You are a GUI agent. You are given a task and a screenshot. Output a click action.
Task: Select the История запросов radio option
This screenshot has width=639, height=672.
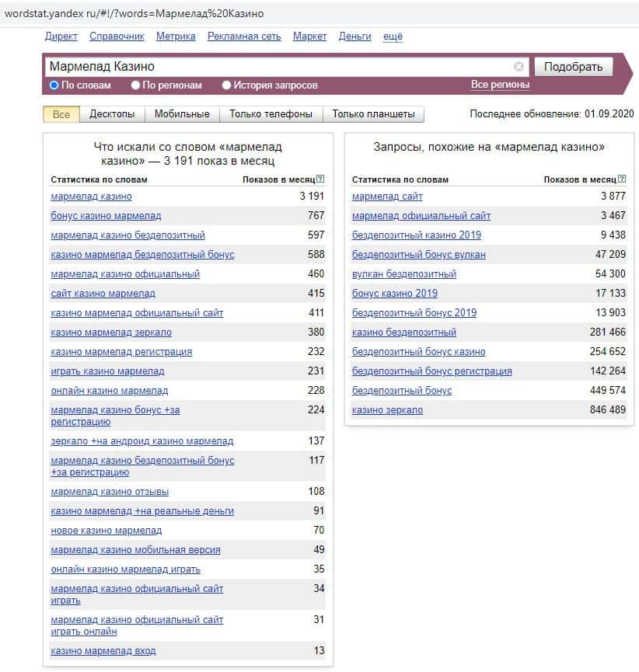tap(270, 85)
